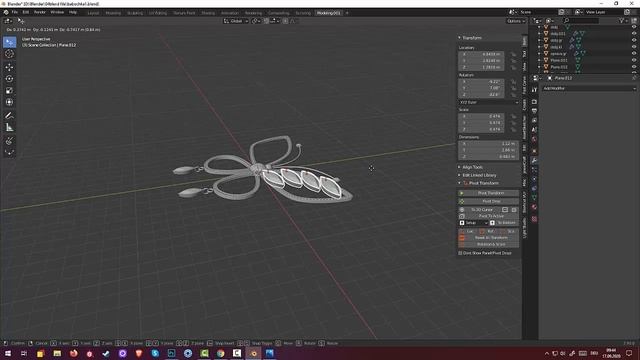Click the Pivot To Active icon
The image size is (640, 360).
point(462,216)
